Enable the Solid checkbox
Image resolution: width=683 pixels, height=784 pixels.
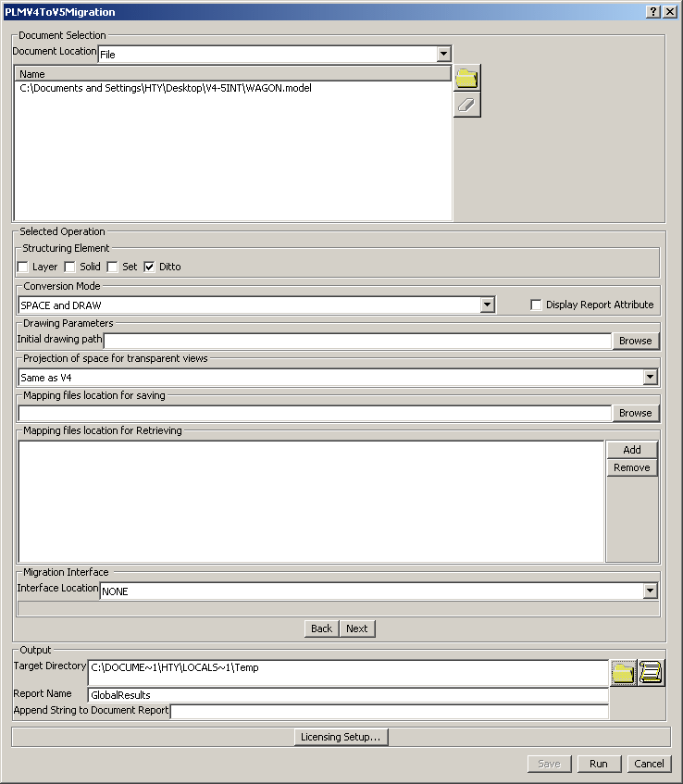(x=70, y=267)
